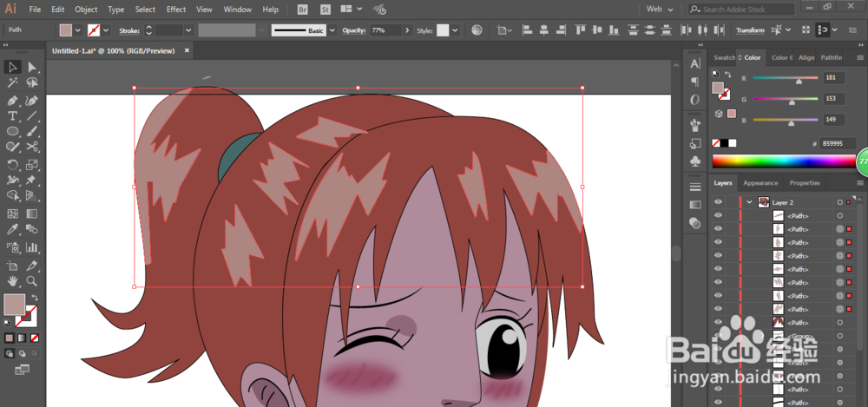
Task: Select the Lasso tool
Action: pos(32,83)
